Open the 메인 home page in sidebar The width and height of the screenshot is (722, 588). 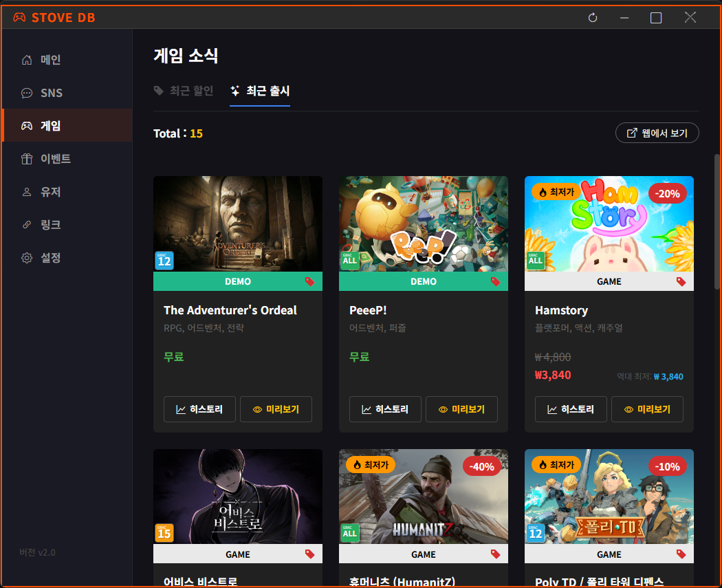[x=50, y=60]
